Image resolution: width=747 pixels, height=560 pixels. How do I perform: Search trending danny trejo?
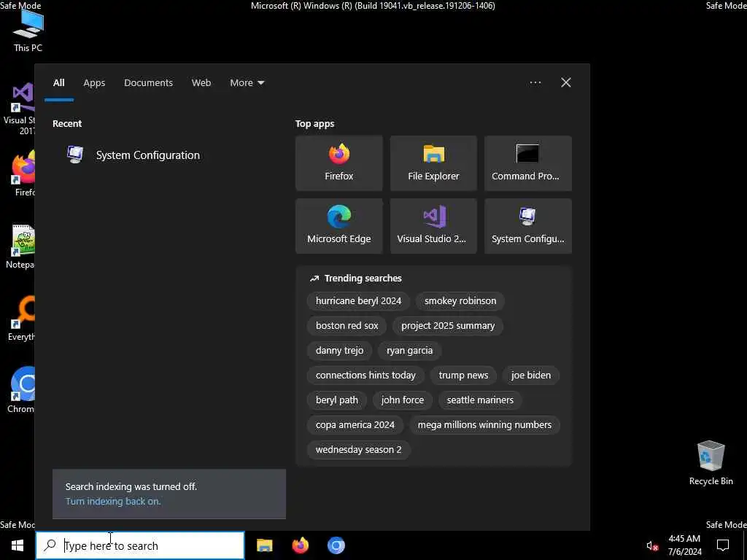tap(339, 351)
